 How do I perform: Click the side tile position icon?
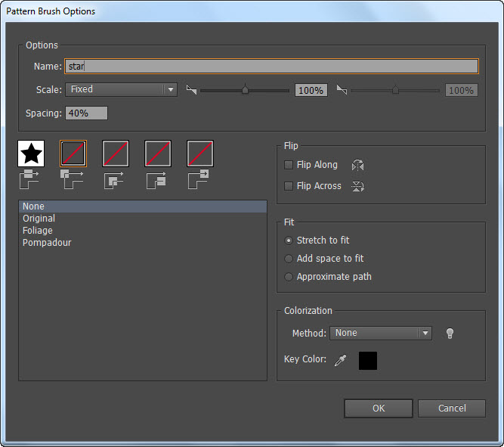tap(29, 179)
